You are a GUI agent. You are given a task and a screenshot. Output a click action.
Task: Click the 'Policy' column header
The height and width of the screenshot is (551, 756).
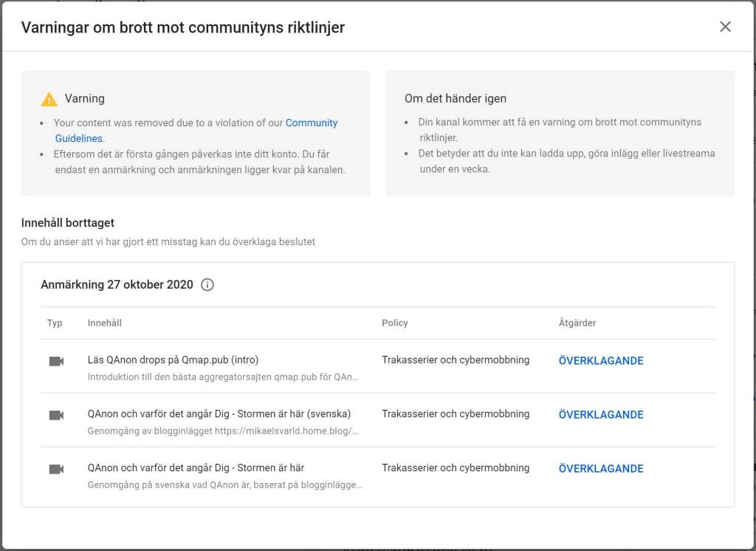point(394,324)
